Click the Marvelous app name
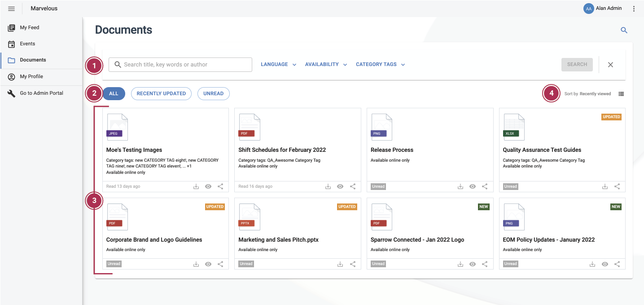Viewport: 644px width, 305px height. (44, 9)
